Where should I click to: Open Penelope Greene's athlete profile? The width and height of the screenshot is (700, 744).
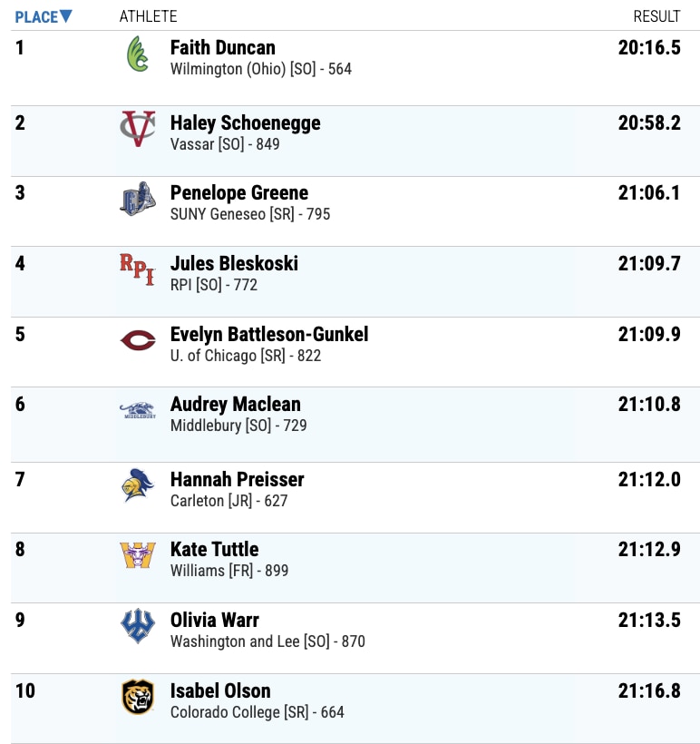(239, 192)
